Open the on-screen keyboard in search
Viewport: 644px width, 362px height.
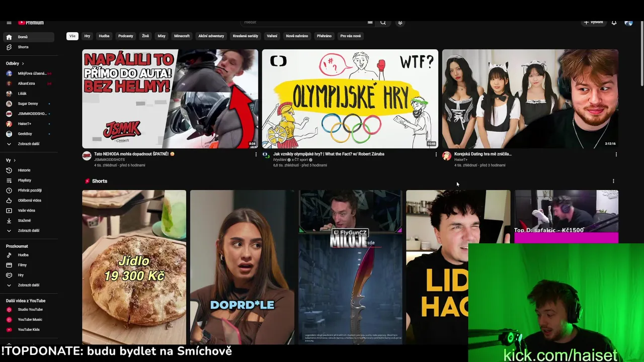[370, 23]
